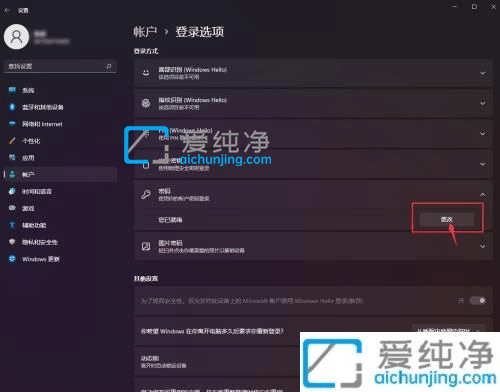
Task: Open Windows 更新 update icon
Action: pos(12,259)
